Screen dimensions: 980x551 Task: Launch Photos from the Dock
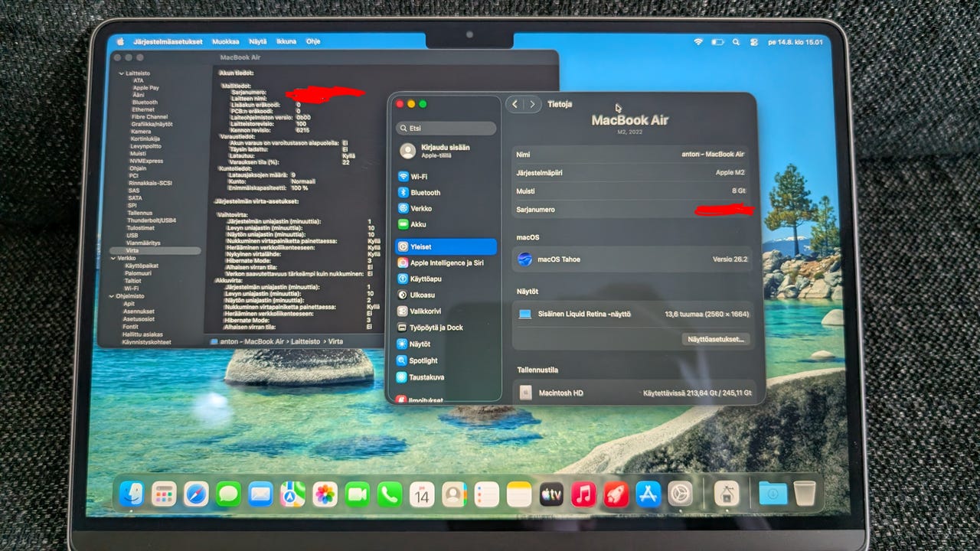pyautogui.click(x=325, y=494)
